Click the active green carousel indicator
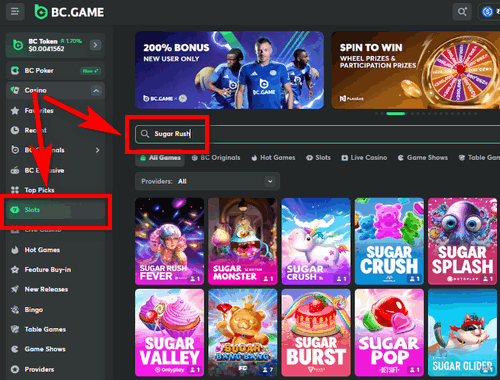Viewport: 500px width, 380px height. (x=395, y=114)
